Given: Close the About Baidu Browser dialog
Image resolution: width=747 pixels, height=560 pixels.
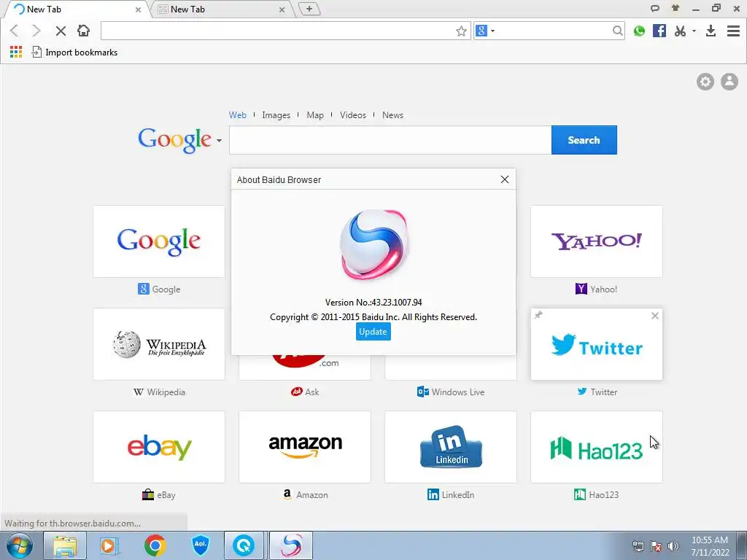Looking at the screenshot, I should [x=505, y=179].
